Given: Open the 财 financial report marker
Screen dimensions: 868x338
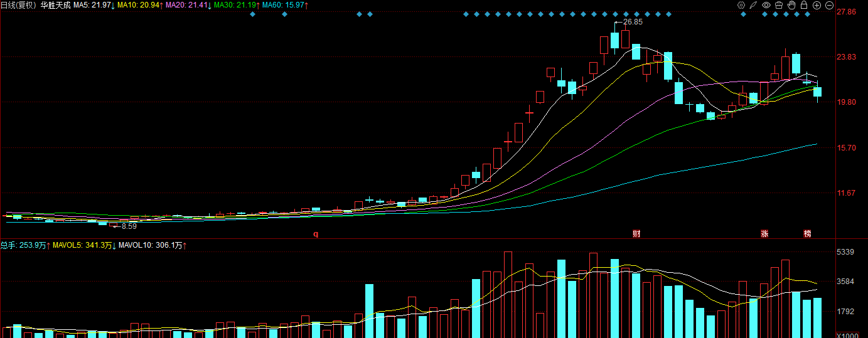Looking at the screenshot, I should (x=636, y=234).
